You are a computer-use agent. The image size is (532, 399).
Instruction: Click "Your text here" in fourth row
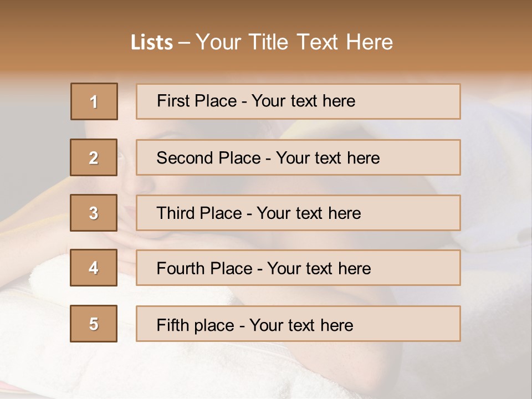pos(319,269)
